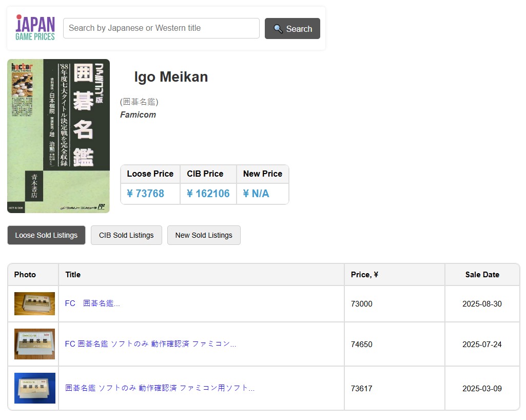
Task: Click the Igo Meikan title heading
Action: [171, 77]
